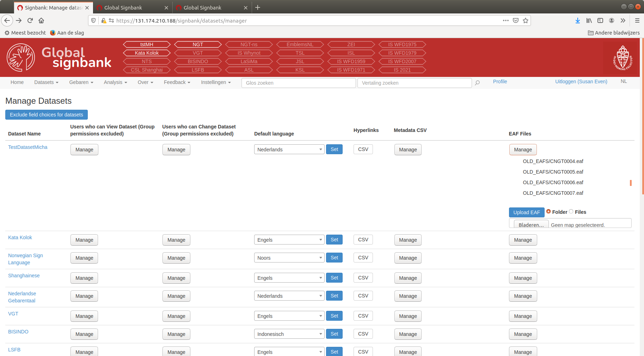Select the Files radio button for EAF upload
The image size is (644, 356).
[x=572, y=211]
